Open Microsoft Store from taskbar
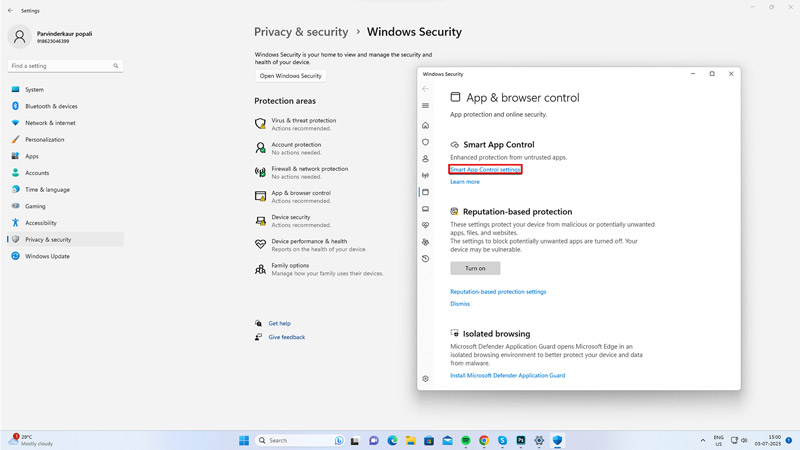The width and height of the screenshot is (800, 450). (x=429, y=440)
